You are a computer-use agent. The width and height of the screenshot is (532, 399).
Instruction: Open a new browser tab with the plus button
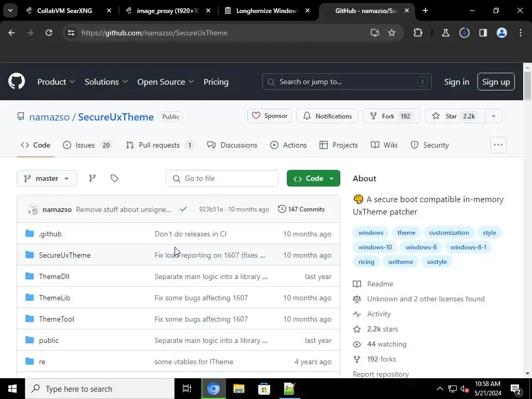coord(425,10)
